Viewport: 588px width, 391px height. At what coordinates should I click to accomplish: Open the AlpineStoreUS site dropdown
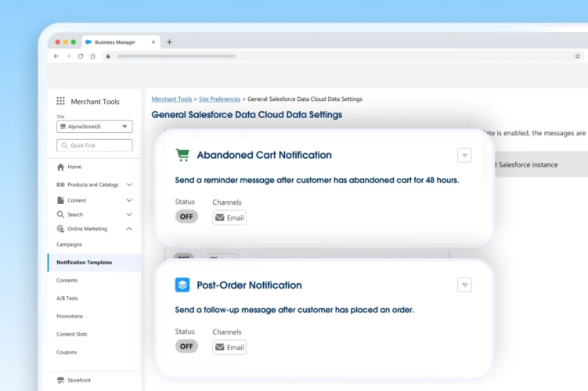[x=95, y=127]
